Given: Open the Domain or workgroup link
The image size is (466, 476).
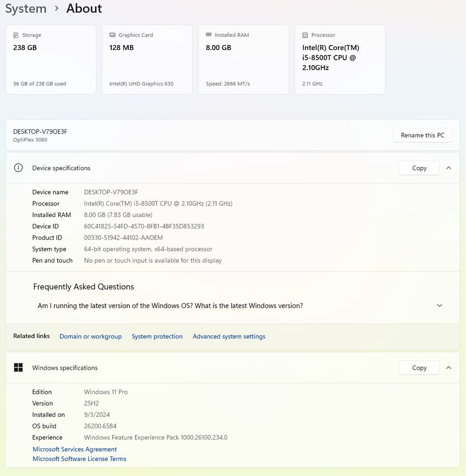Looking at the screenshot, I should pos(90,337).
